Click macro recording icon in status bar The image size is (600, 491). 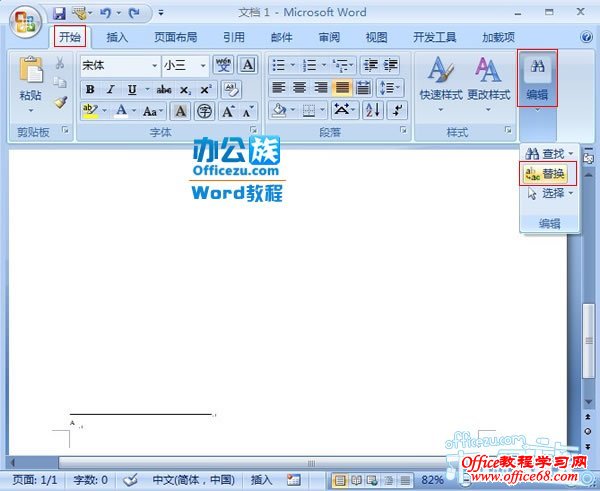[x=294, y=480]
